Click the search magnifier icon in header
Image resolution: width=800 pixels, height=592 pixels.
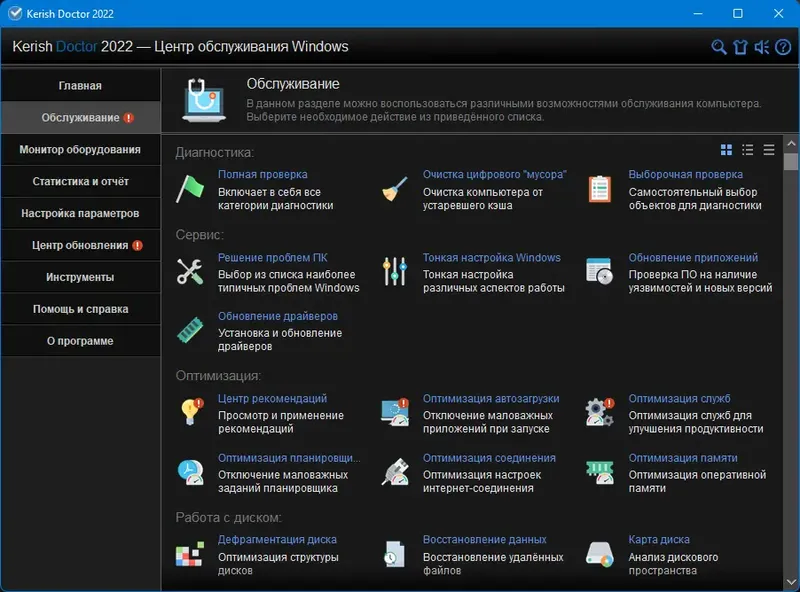[x=718, y=47]
